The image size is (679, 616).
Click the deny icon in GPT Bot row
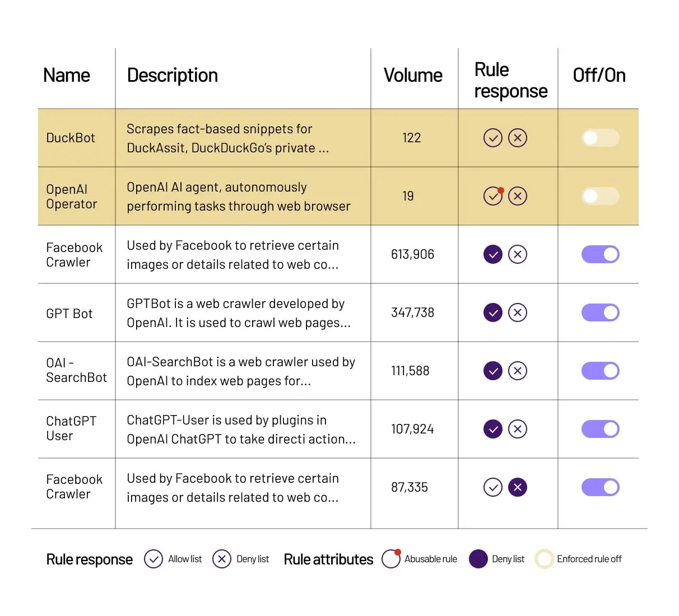pyautogui.click(x=517, y=312)
